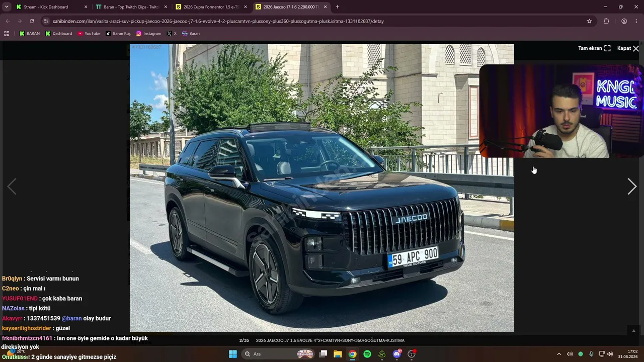Open the Chrome three-dot menu
The height and width of the screenshot is (362, 644).
(636, 21)
